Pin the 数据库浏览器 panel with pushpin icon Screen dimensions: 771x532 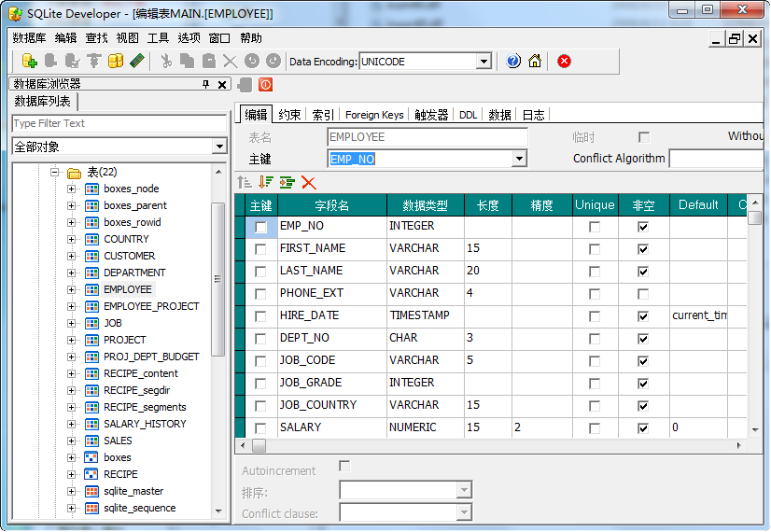[206, 84]
